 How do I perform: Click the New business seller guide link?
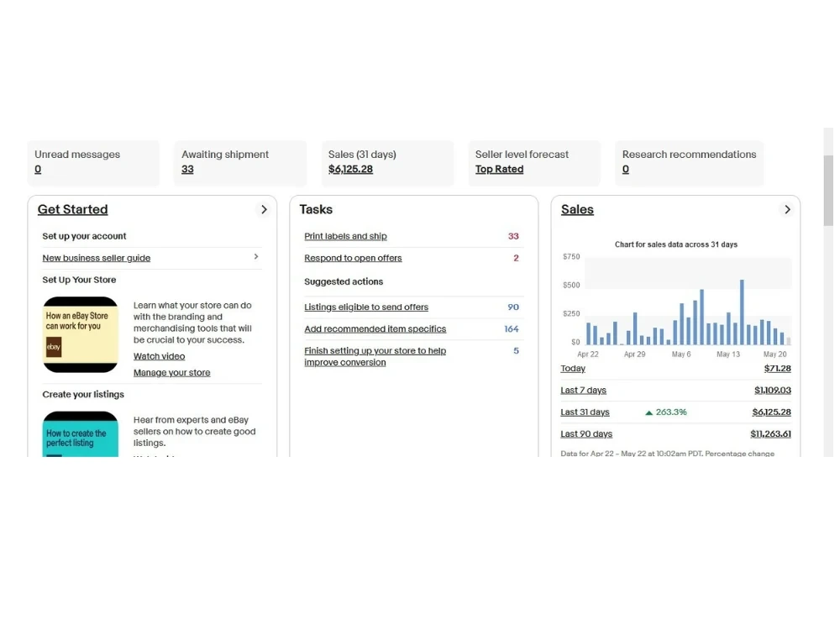point(97,258)
